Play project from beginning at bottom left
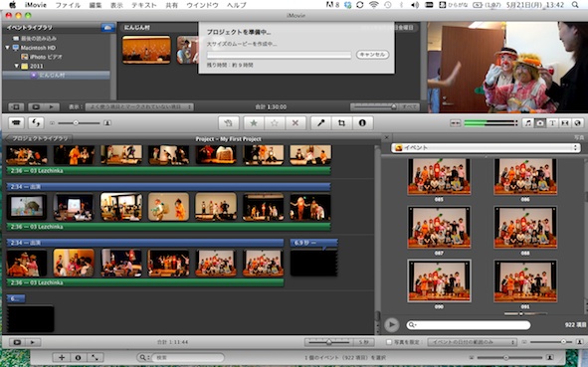The height and width of the screenshot is (367, 588). [33, 342]
